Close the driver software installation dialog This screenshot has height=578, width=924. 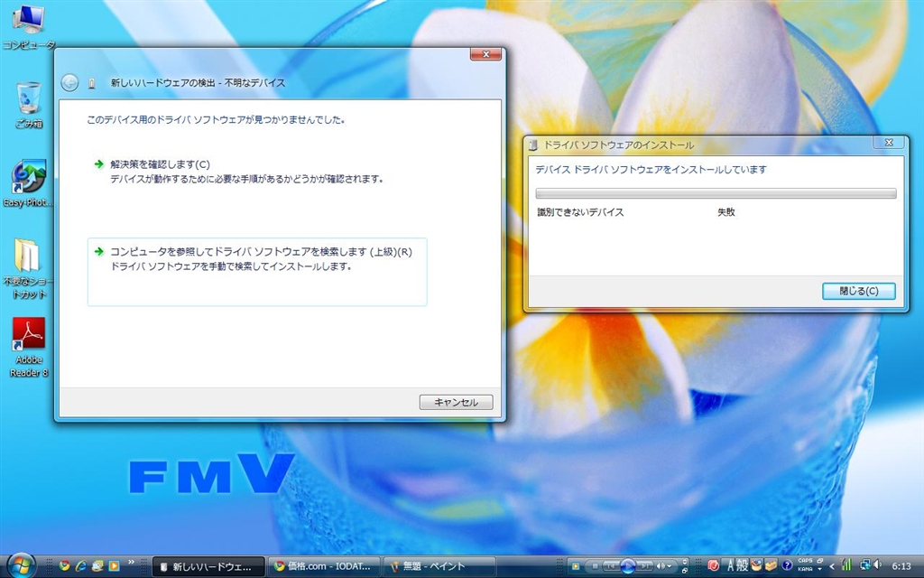click(x=889, y=142)
